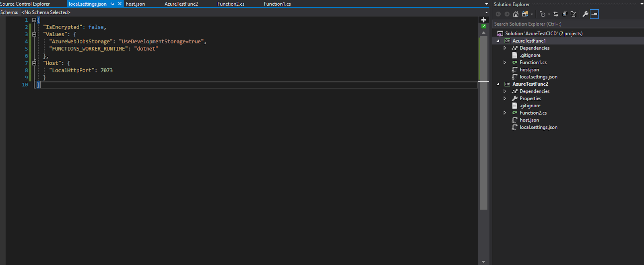644x265 pixels.
Task: Collapse the AzureTestFunc2 project node
Action: click(498, 84)
